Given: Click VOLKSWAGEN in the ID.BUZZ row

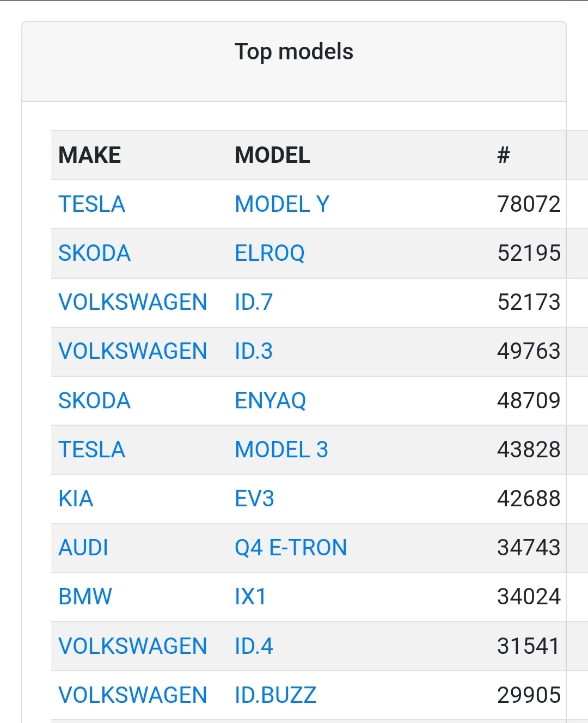Looking at the screenshot, I should tap(132, 695).
